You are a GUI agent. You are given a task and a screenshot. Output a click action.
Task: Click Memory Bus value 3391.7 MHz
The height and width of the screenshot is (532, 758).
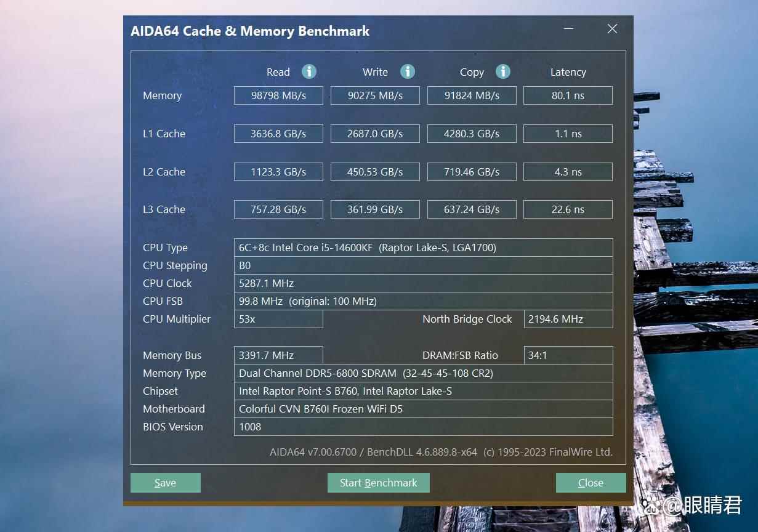[x=278, y=355]
